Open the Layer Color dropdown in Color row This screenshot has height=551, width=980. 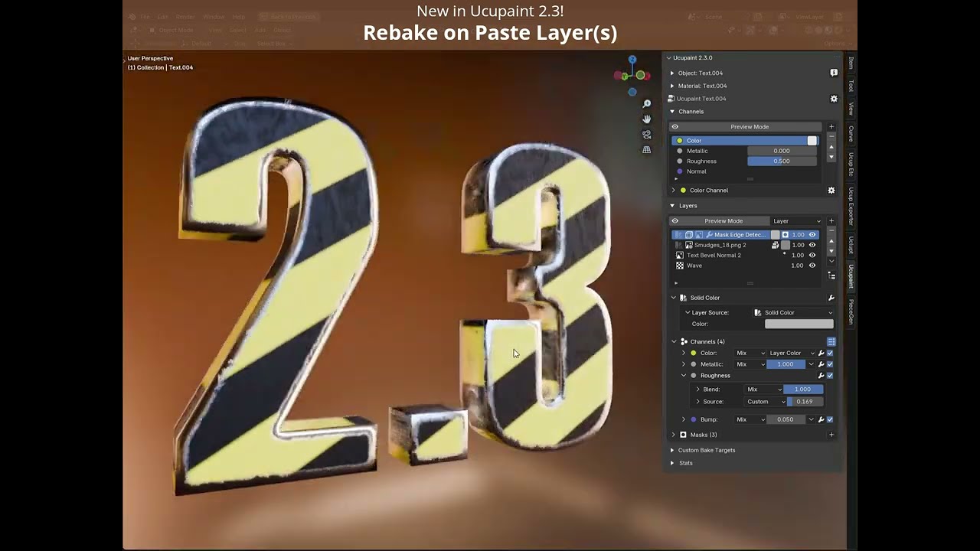point(791,354)
